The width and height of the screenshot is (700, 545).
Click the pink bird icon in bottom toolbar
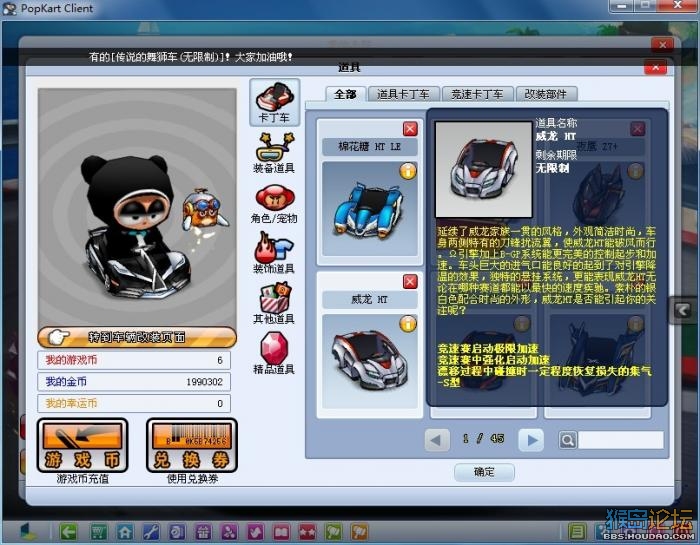[255, 532]
